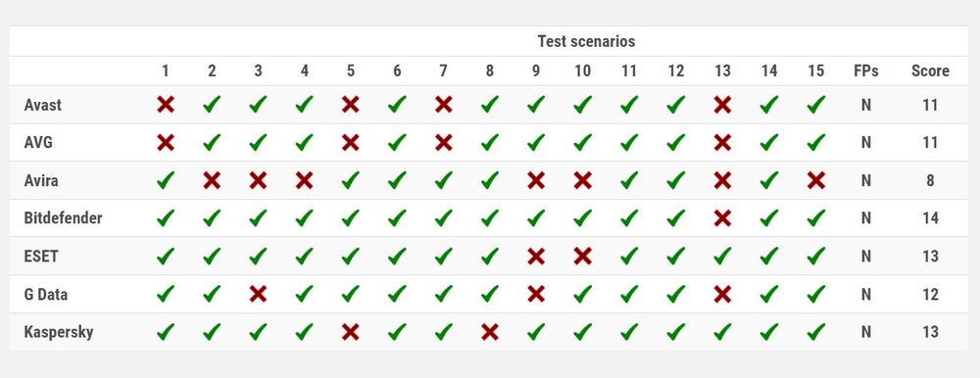
Task: Click G Data's red cross in scenario 3
Action: click(258, 294)
